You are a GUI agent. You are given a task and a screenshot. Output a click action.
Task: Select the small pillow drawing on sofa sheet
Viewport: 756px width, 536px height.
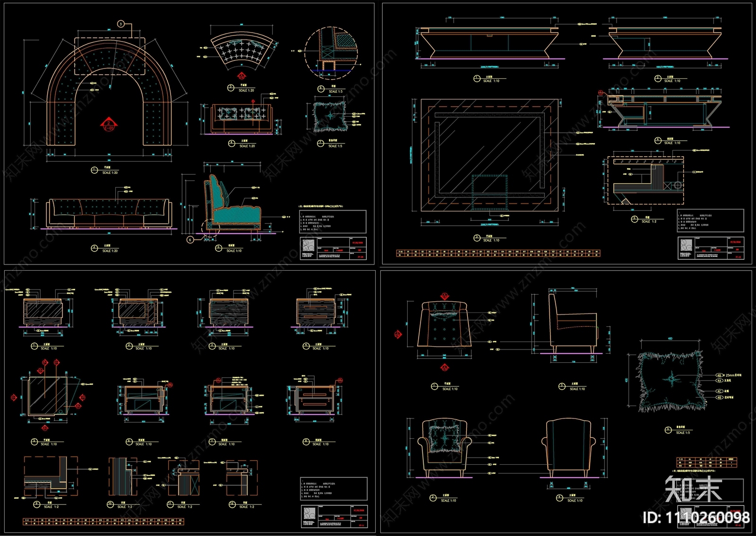coord(331,117)
